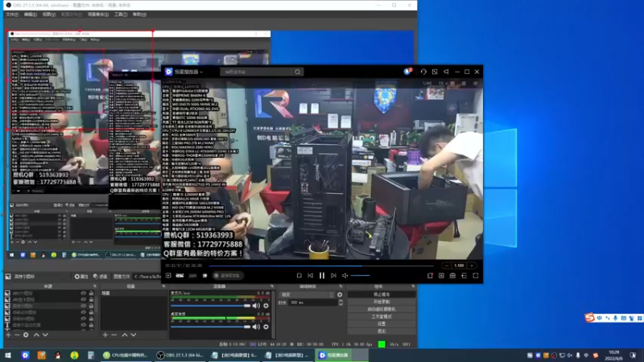
Task: Open the 编辑 menu in OBS
Action: tap(31, 14)
